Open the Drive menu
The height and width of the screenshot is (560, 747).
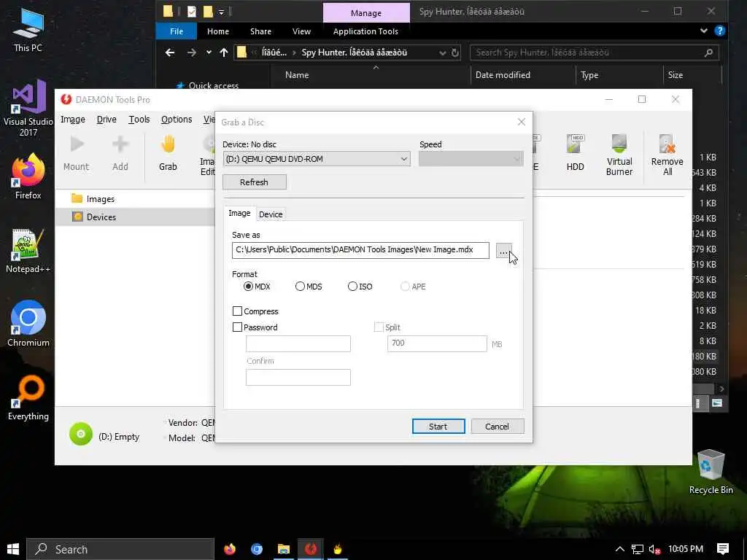tap(107, 119)
